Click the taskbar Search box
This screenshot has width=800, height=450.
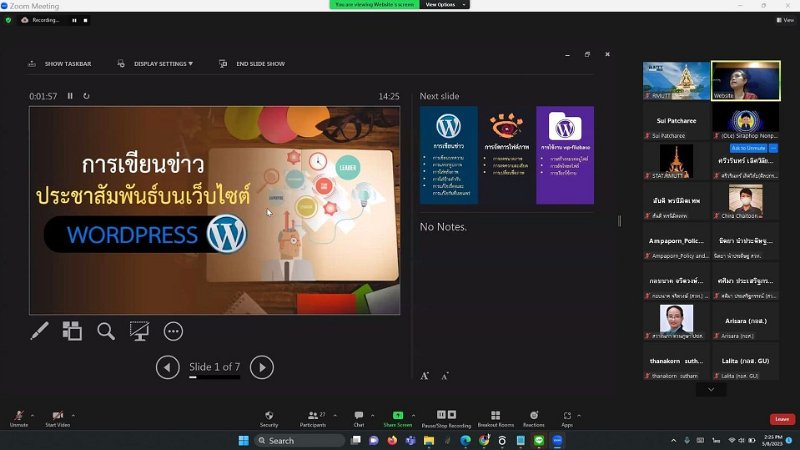(299, 440)
